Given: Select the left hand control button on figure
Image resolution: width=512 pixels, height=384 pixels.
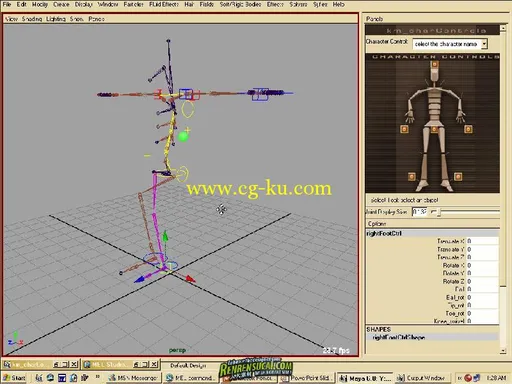Looking at the screenshot, I should 468,129.
